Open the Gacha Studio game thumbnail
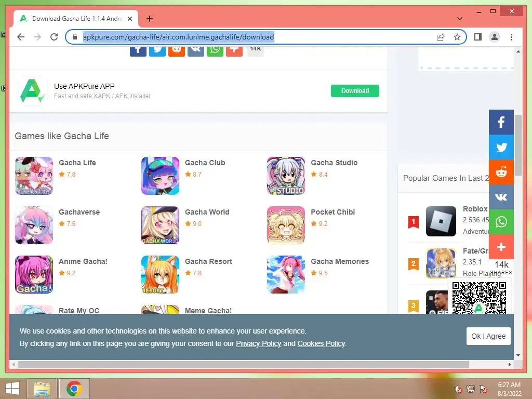532x399 pixels. pyautogui.click(x=286, y=176)
